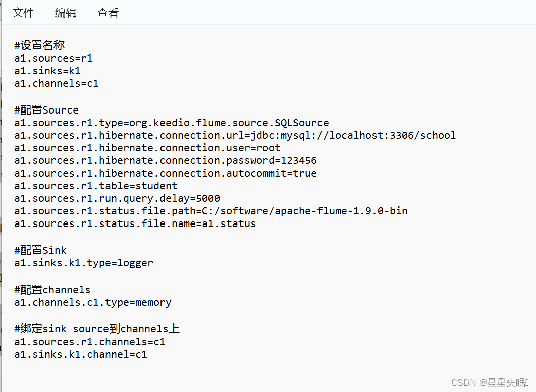Screen dimensions: 536x392
Task: Click the password=123456 line
Action: [x=166, y=160]
